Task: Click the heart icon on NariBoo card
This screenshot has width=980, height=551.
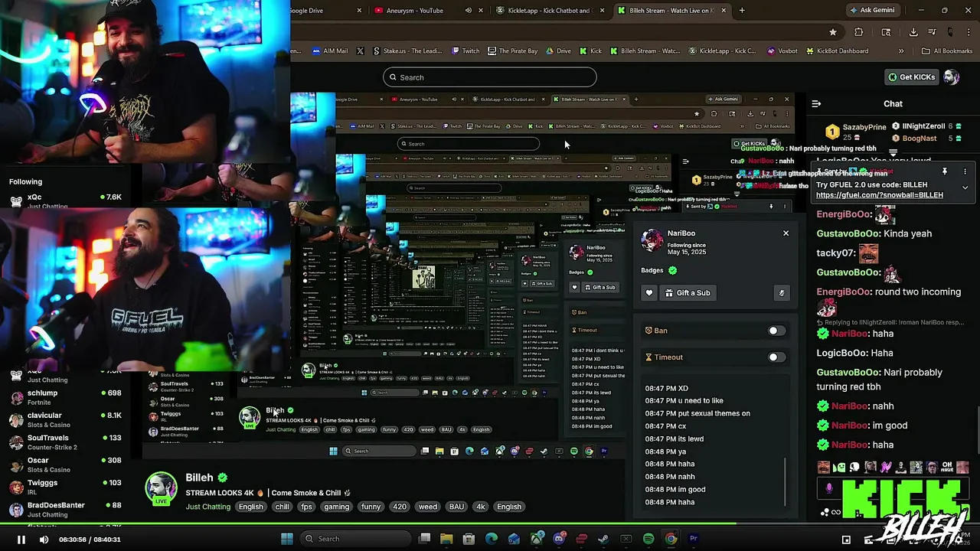Action: coord(649,293)
